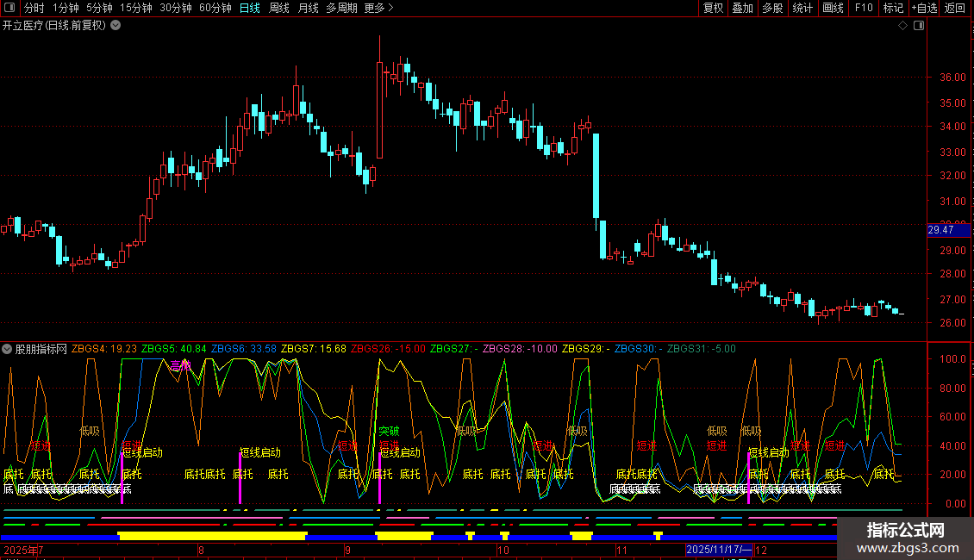This screenshot has height=560, width=974.
Task: Open the 复权 adjustment menu
Action: pos(713,8)
